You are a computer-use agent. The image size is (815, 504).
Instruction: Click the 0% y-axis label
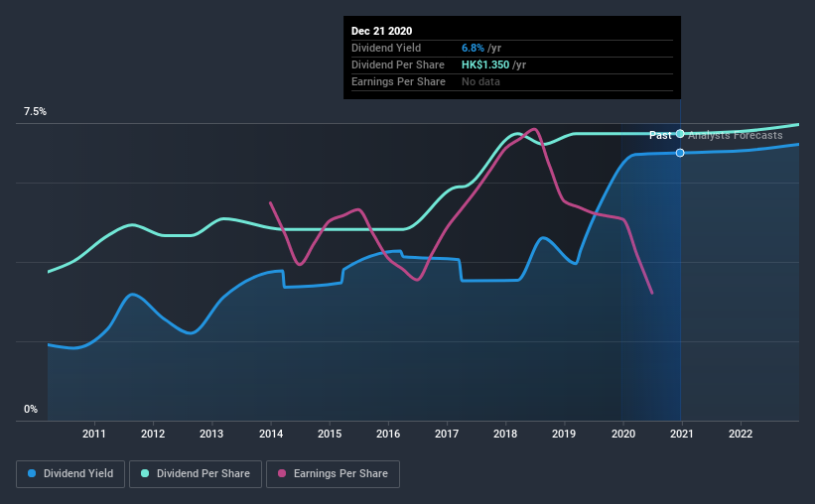(x=31, y=410)
